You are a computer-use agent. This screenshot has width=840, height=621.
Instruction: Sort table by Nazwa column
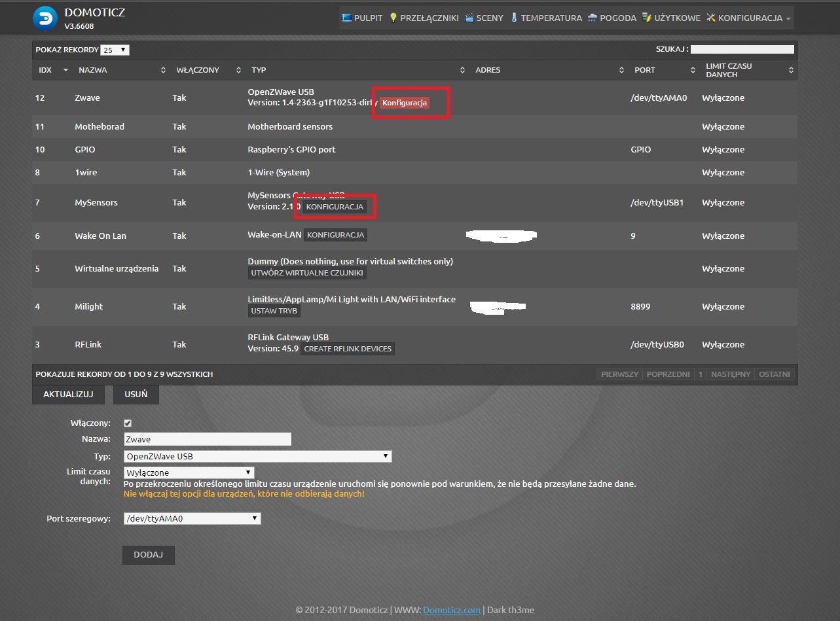click(x=121, y=70)
